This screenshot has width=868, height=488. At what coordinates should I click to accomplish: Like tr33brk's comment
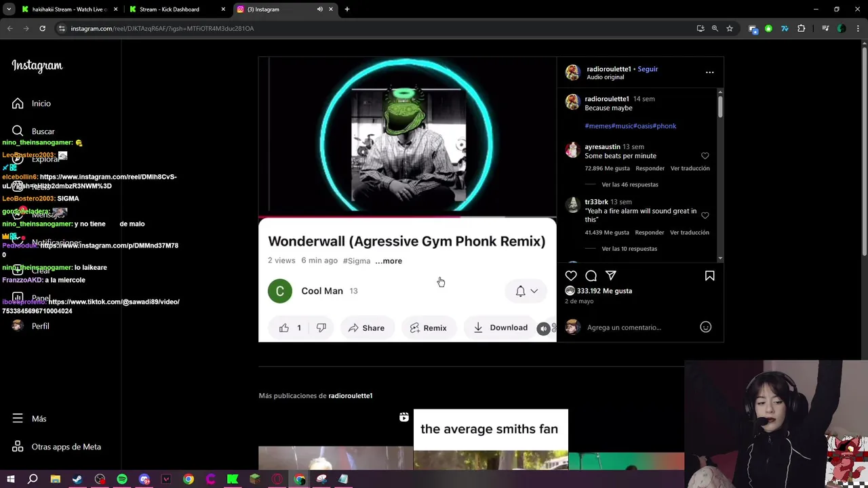(705, 216)
